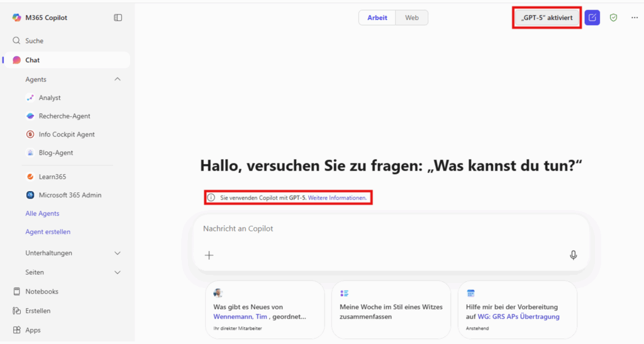Expand the Unterhaltungen section chevron
The image size is (644, 344).
click(118, 253)
